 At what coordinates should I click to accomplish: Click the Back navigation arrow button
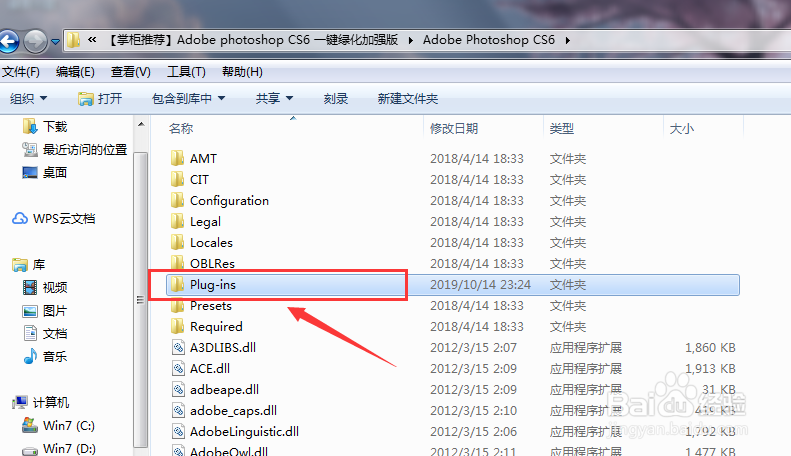pos(9,41)
